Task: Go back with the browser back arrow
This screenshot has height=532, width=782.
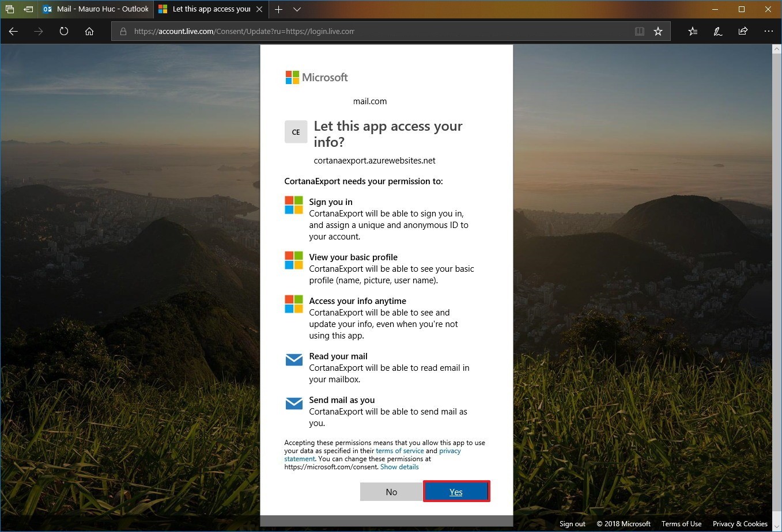Action: click(13, 32)
